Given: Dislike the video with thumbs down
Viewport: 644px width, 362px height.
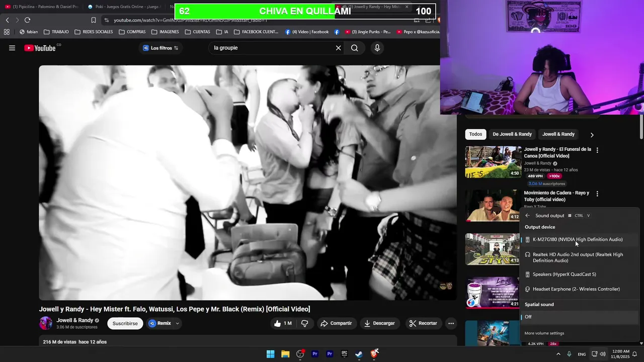Looking at the screenshot, I should pyautogui.click(x=304, y=323).
